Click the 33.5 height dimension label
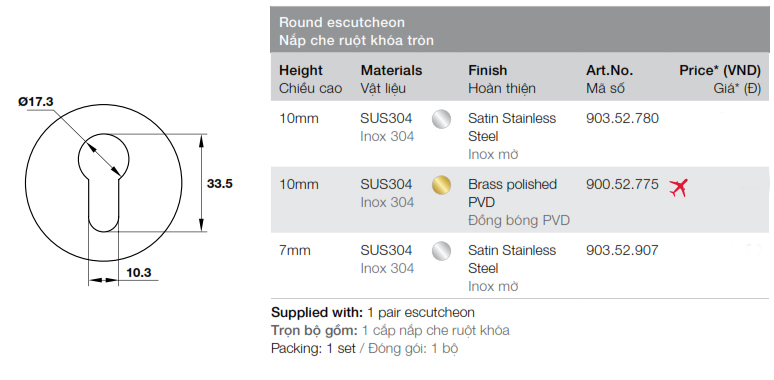The image size is (774, 380). click(220, 184)
